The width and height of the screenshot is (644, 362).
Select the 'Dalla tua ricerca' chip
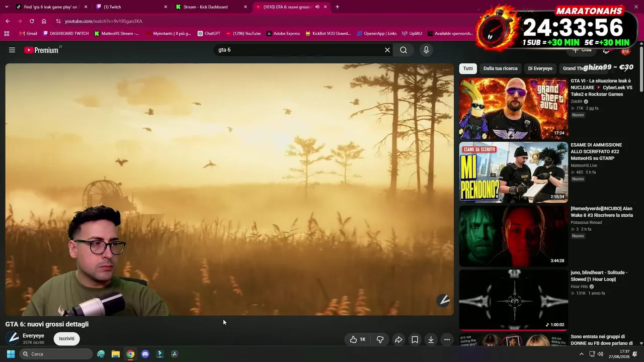pyautogui.click(x=500, y=68)
